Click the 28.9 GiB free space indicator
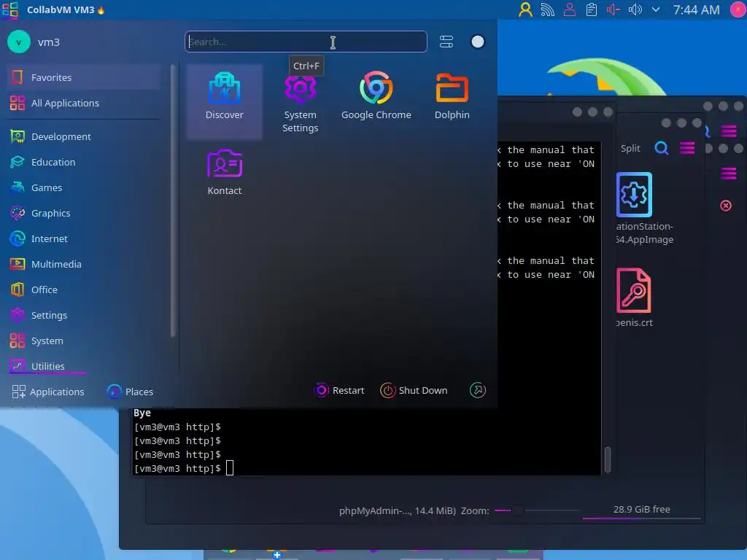This screenshot has height=560, width=747. click(x=641, y=510)
